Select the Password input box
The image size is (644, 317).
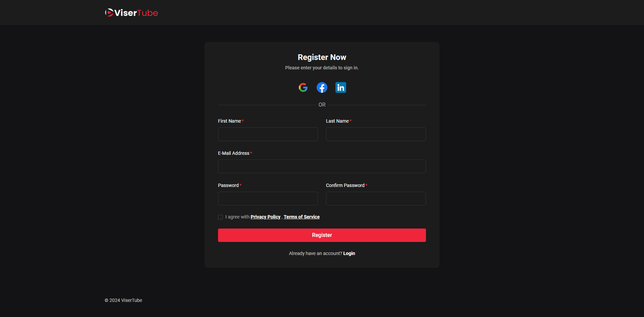point(268,198)
